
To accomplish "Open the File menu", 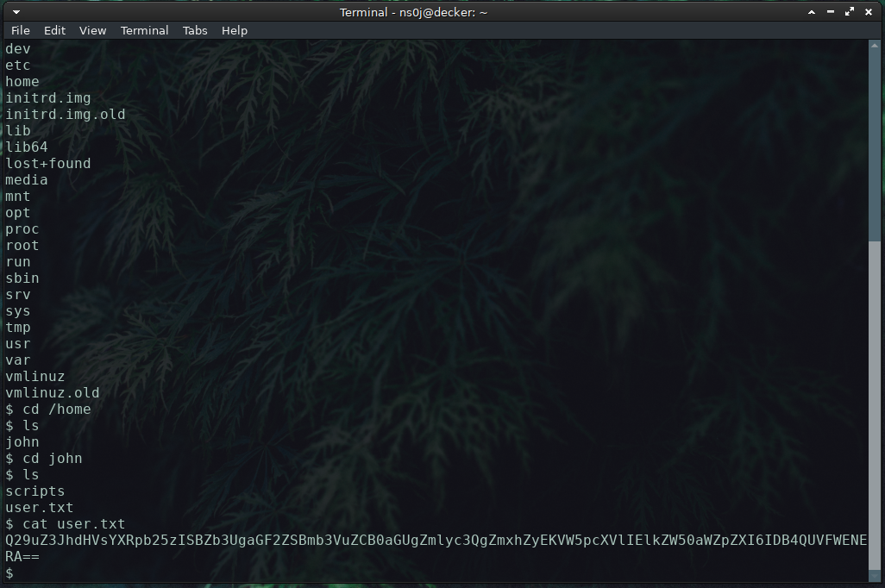I will (x=21, y=30).
